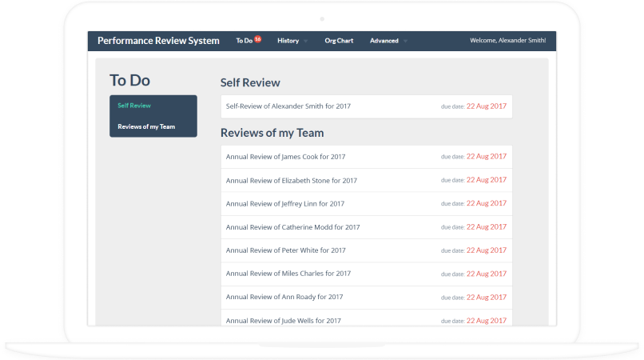Viewport: 644px width, 360px height.
Task: Open Annual Review of Jeffrey Linn
Action: (x=285, y=204)
